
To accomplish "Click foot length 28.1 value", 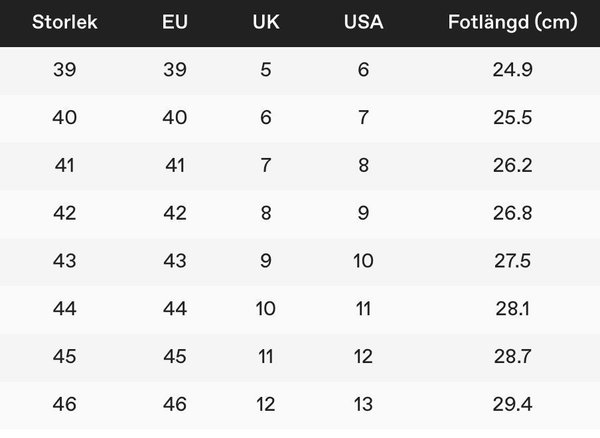I will click(x=513, y=309).
